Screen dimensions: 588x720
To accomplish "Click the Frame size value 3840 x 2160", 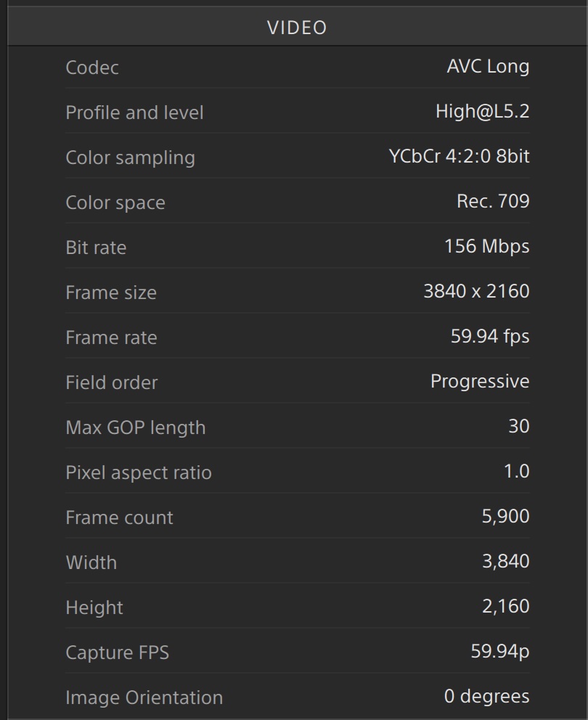I will (476, 292).
